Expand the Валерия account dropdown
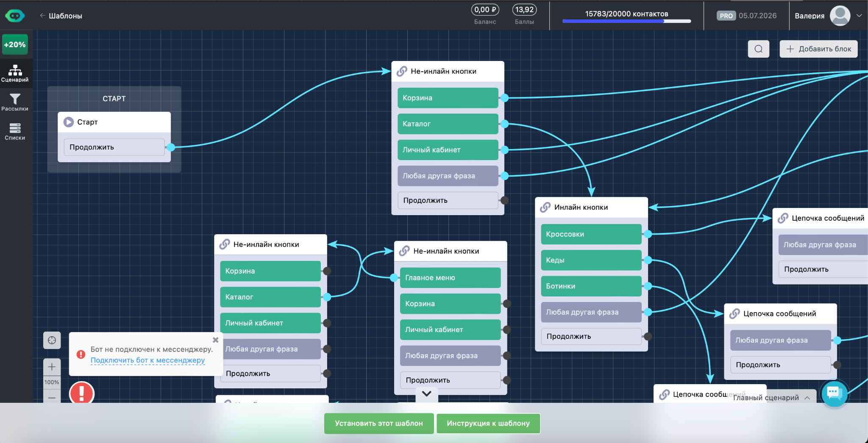The height and width of the screenshot is (443, 868). [859, 16]
